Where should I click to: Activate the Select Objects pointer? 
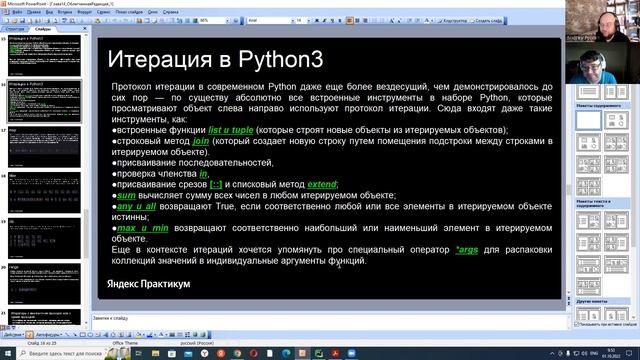29,335
